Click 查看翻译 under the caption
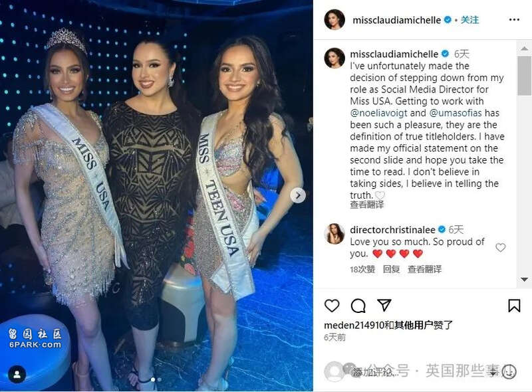 [x=367, y=205]
